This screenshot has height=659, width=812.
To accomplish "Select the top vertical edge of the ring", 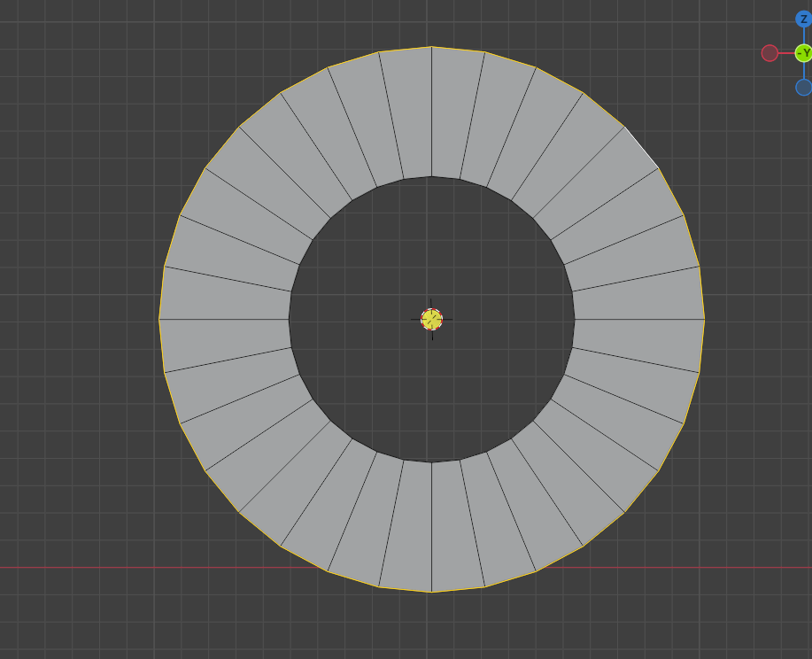I will click(431, 112).
